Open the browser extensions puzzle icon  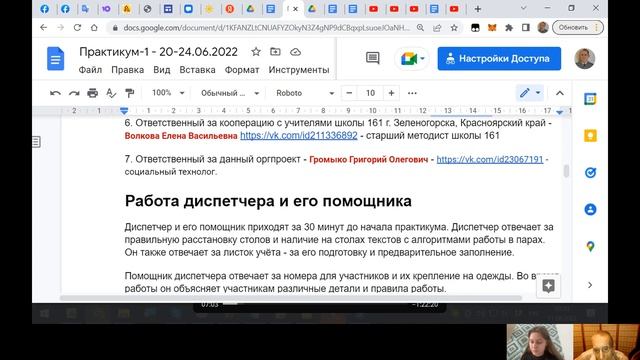click(509, 28)
